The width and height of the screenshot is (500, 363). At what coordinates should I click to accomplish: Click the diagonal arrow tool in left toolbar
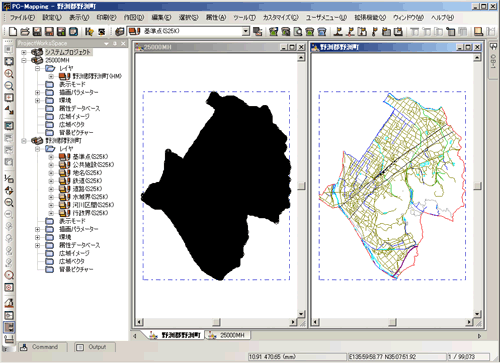click(x=9, y=110)
